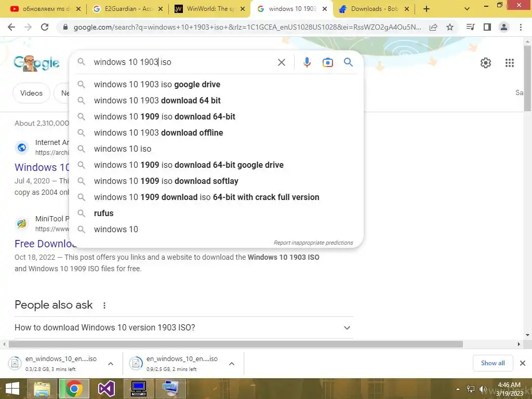Submit search with magnifier button

pyautogui.click(x=348, y=62)
